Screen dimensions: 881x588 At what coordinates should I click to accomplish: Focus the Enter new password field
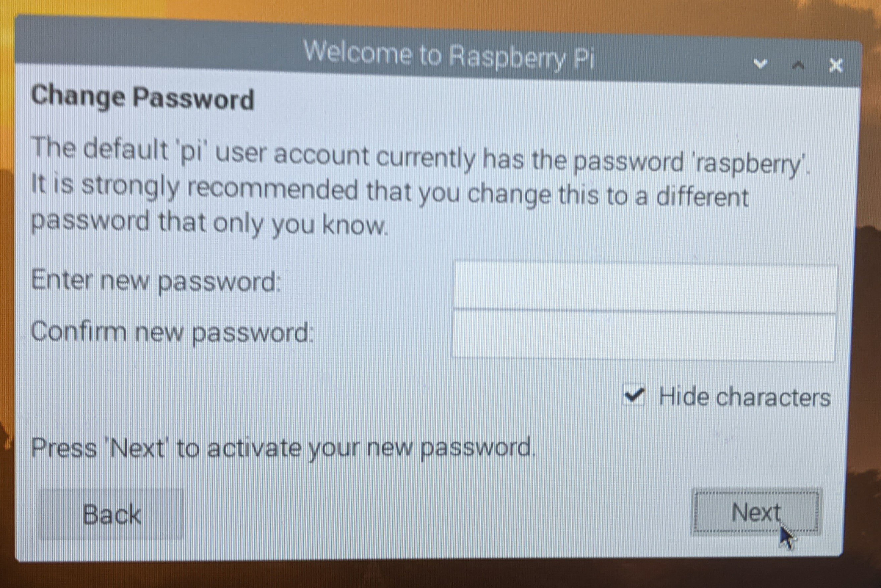[645, 286]
